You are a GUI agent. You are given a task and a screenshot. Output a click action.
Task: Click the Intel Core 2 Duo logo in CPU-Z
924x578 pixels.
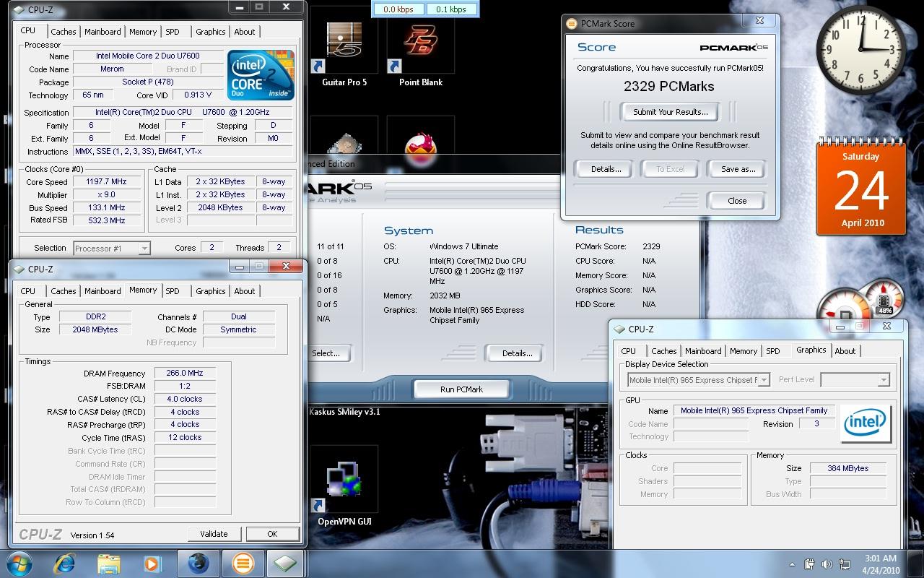pos(261,74)
